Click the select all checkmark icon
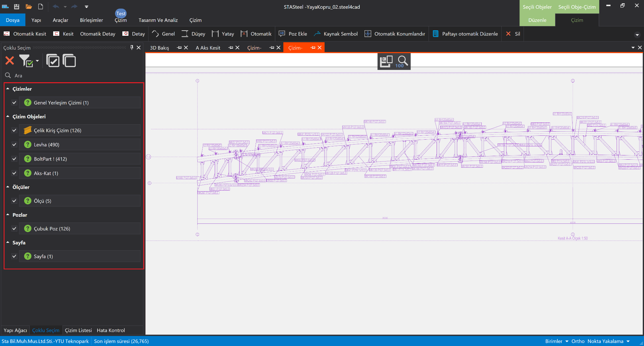This screenshot has width=644, height=346. coord(53,61)
